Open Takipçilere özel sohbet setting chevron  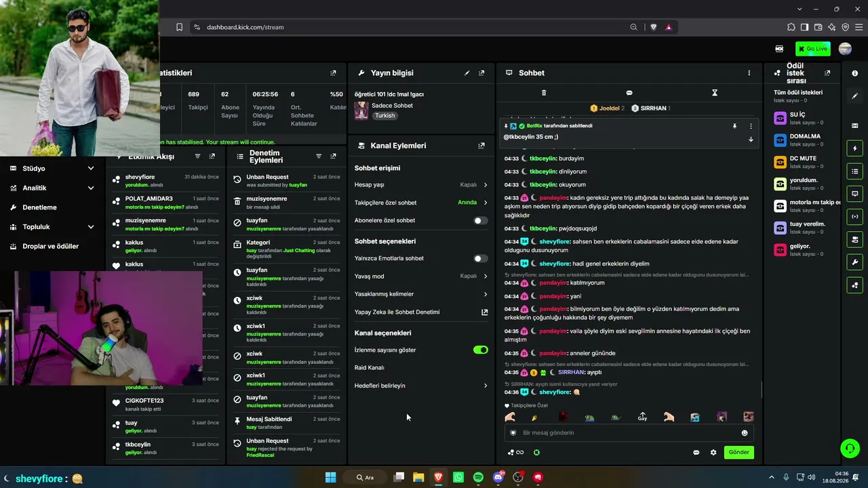[486, 202]
